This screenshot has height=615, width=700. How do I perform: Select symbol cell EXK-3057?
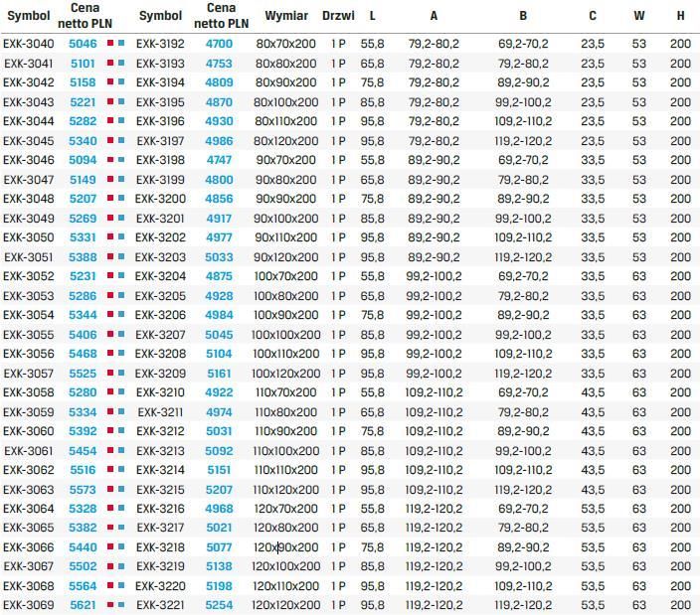click(x=28, y=374)
